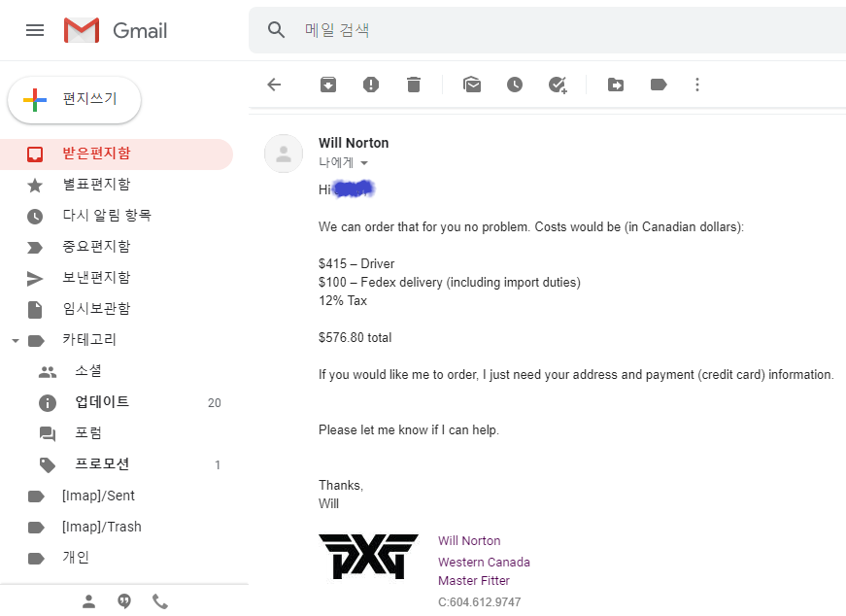Report spam with the exclamation icon
This screenshot has width=846, height=616.
(x=371, y=85)
